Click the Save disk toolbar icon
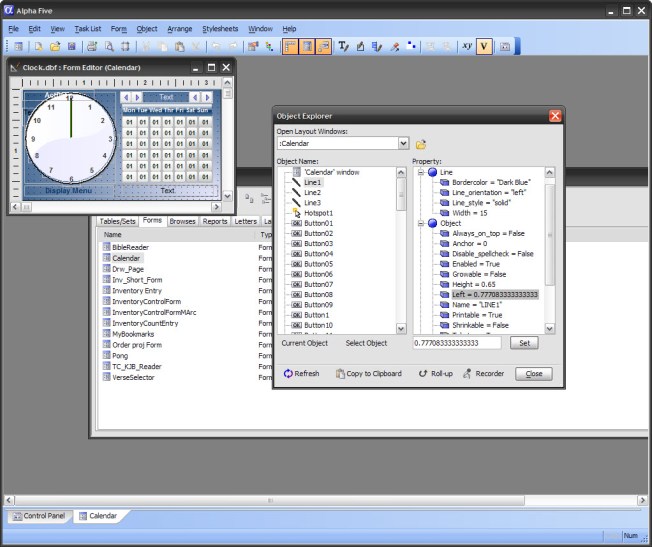The height and width of the screenshot is (547, 652). [x=72, y=47]
